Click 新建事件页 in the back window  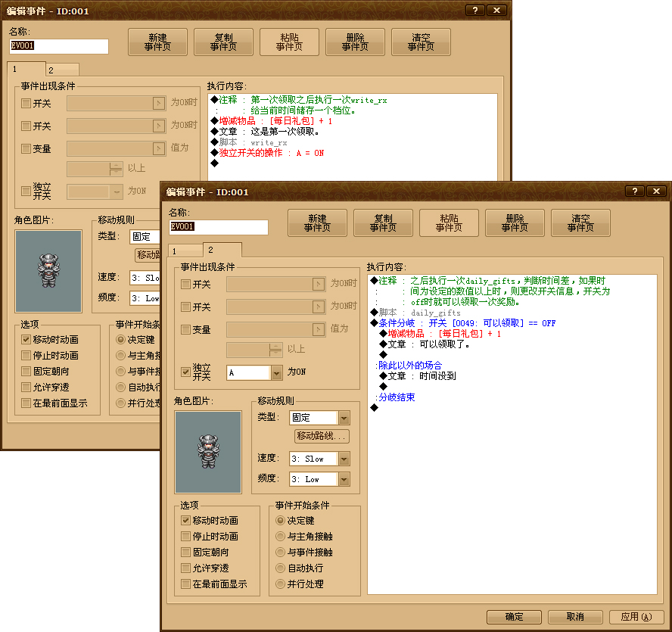157,42
